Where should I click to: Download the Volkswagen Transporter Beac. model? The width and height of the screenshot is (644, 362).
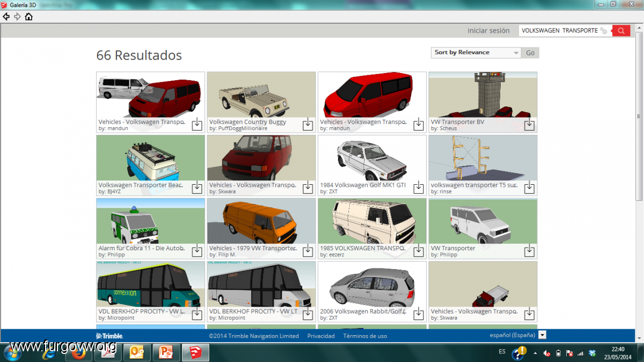coord(197,188)
